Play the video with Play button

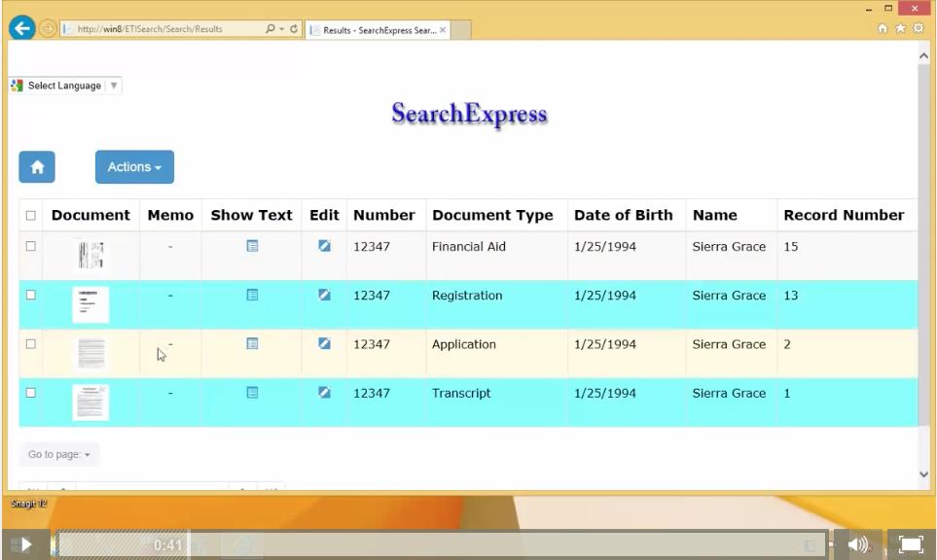click(x=25, y=544)
